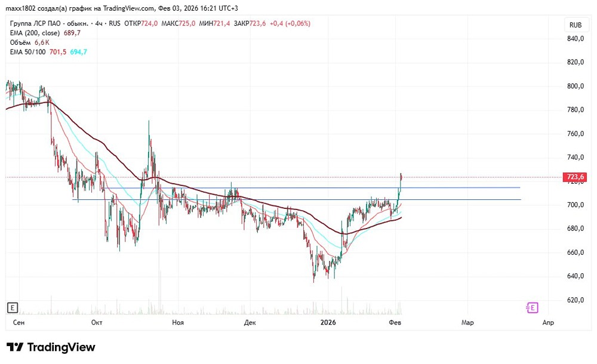Click the 740,0 price axis label
The height and width of the screenshot is (364, 597).
pyautogui.click(x=576, y=158)
